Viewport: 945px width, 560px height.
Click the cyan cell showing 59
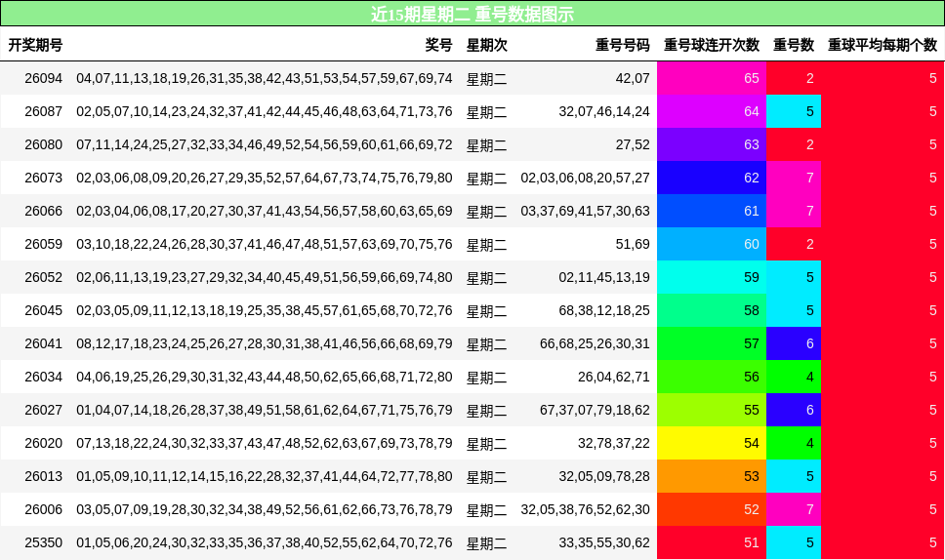tap(712, 277)
